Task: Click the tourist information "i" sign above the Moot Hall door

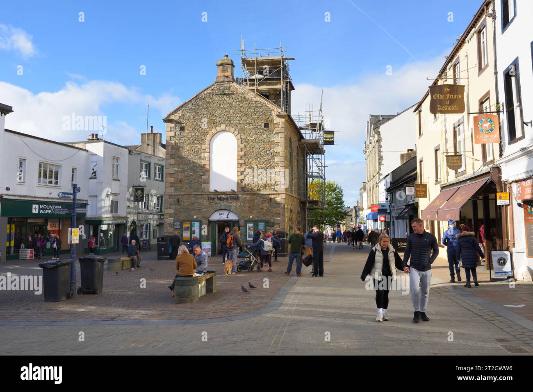Action: pos(223,215)
